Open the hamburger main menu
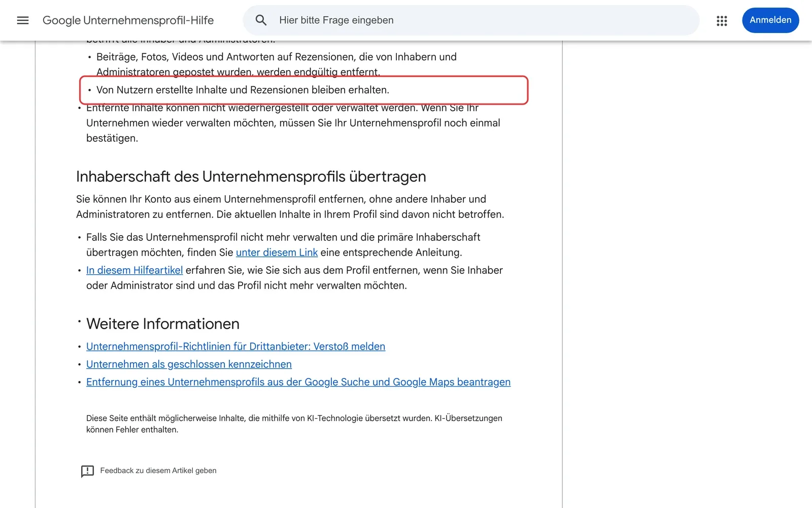Viewport: 812px width, 508px height. point(23,20)
